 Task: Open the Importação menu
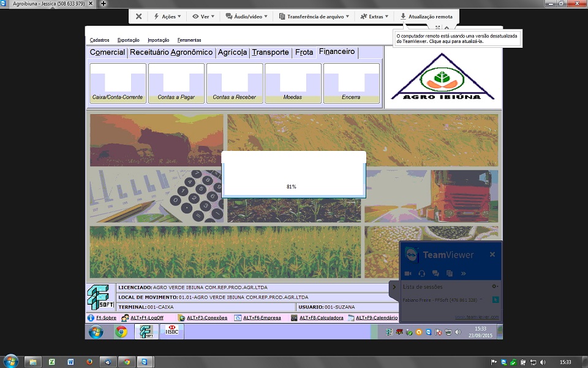pyautogui.click(x=158, y=40)
